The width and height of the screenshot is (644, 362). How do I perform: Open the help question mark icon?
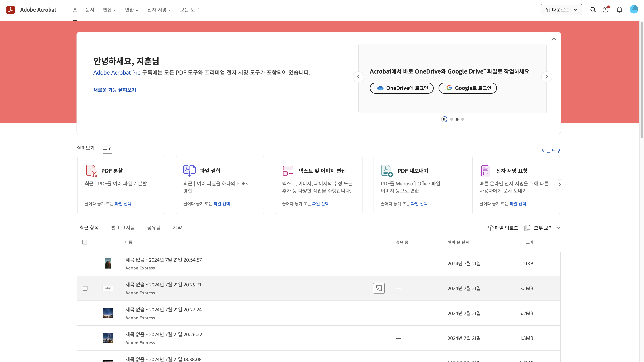coord(606,10)
